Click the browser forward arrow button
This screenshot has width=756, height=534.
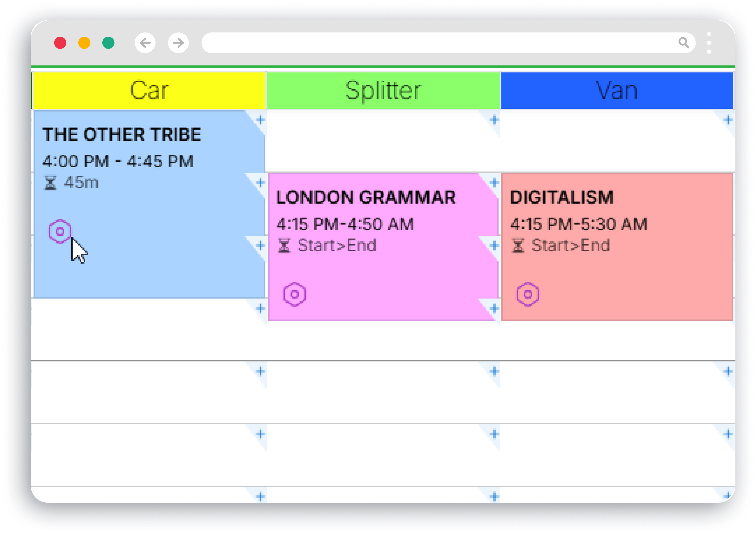tap(178, 43)
